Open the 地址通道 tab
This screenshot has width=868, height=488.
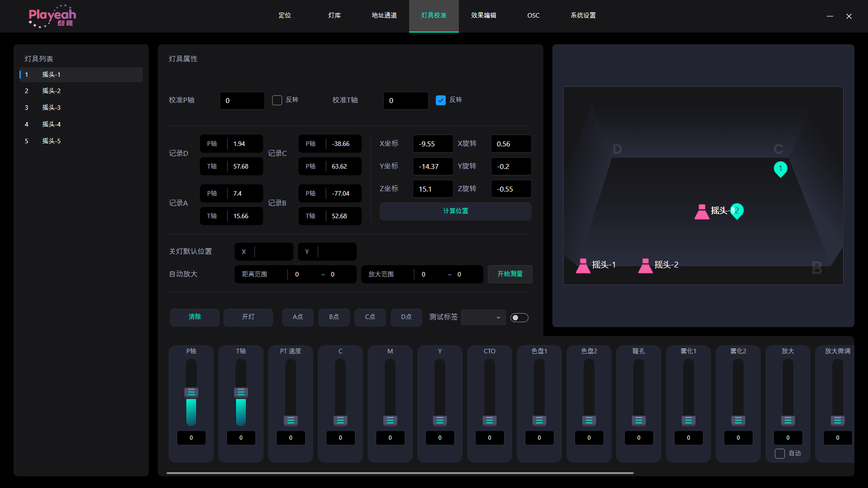[x=384, y=15]
